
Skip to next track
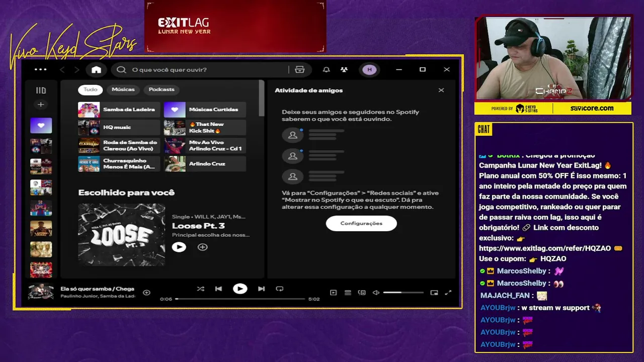[x=261, y=289]
